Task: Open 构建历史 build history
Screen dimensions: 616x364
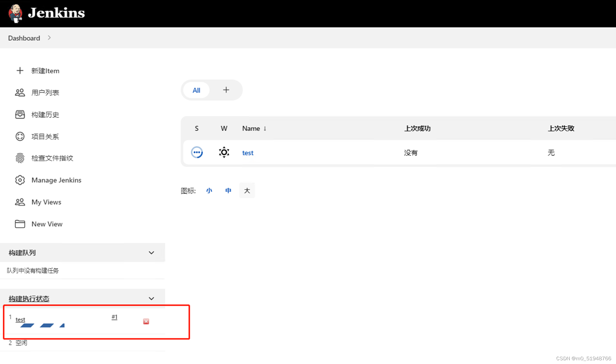Action: click(x=20, y=114)
